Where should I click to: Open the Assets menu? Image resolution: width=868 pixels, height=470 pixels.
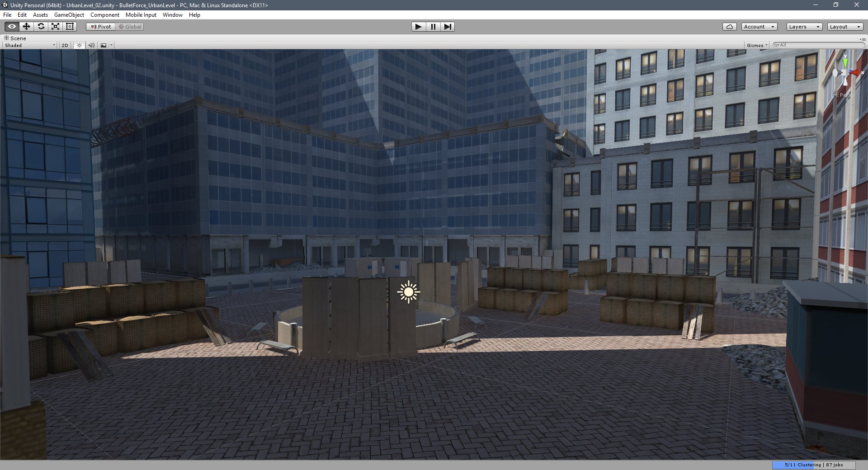[40, 15]
